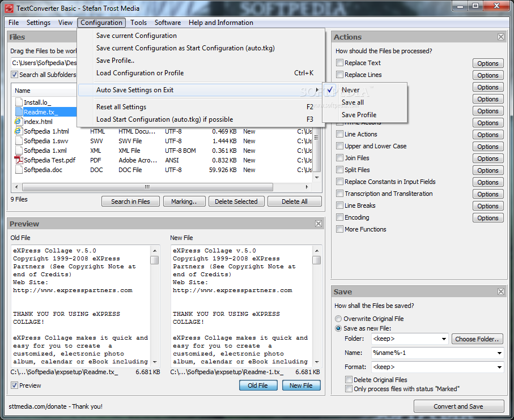The width and height of the screenshot is (514, 420).
Task: Show the Old File preview
Action: click(x=258, y=385)
